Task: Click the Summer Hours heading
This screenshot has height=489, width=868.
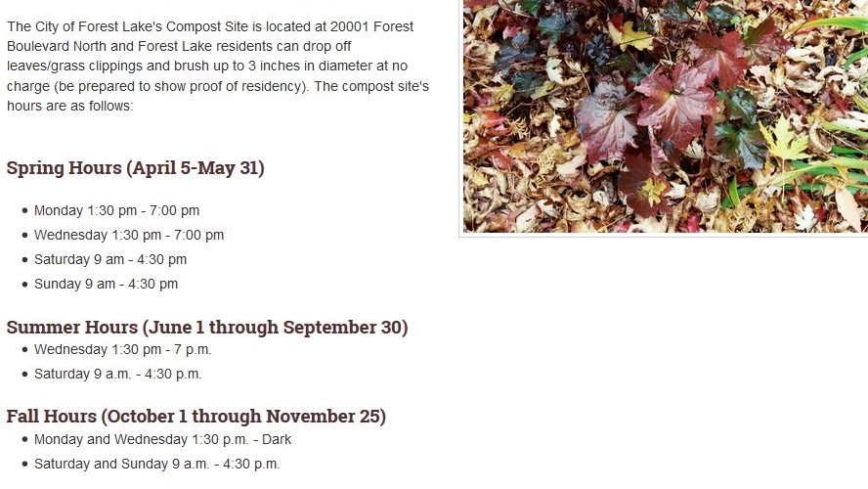Action: point(207,328)
